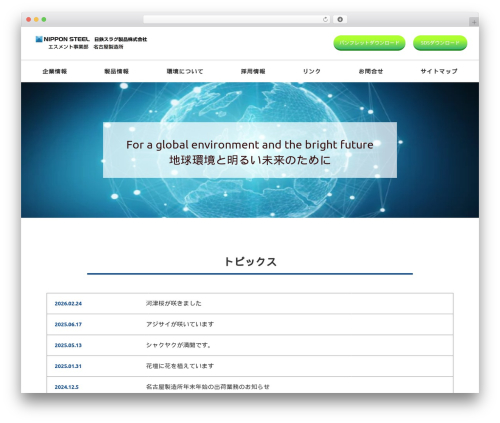The height and width of the screenshot is (423, 500).
Task: Open the 製品情報 menu
Action: point(116,71)
